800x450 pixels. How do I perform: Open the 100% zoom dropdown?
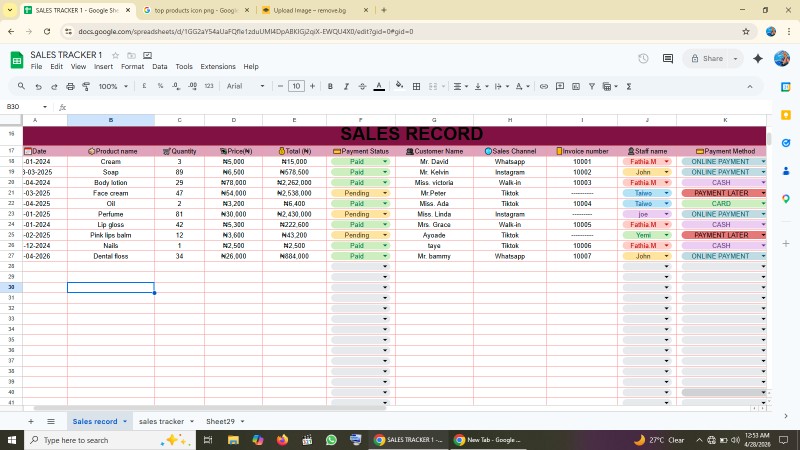pyautogui.click(x=113, y=87)
